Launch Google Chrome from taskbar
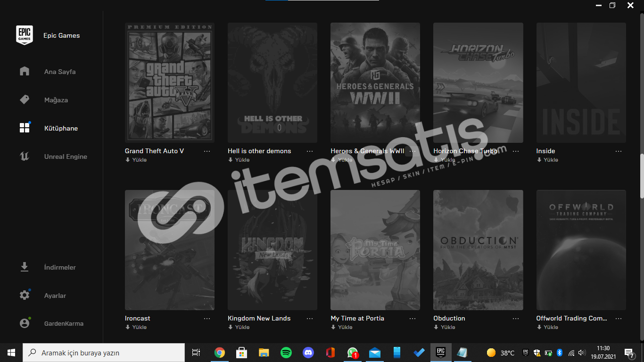The height and width of the screenshot is (362, 644). 219,353
